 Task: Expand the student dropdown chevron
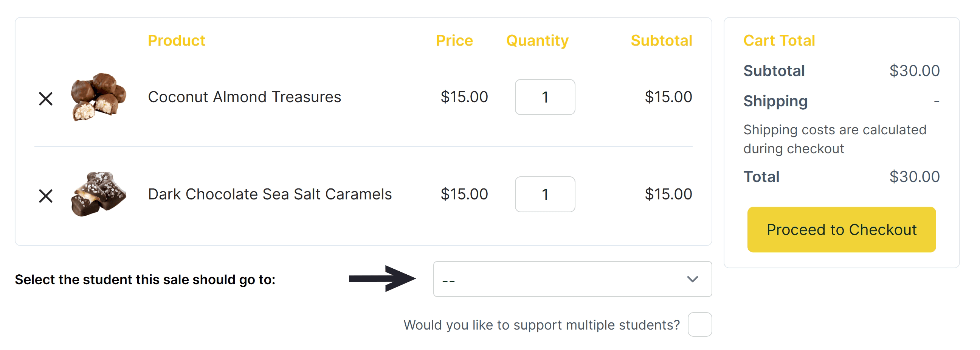(692, 279)
